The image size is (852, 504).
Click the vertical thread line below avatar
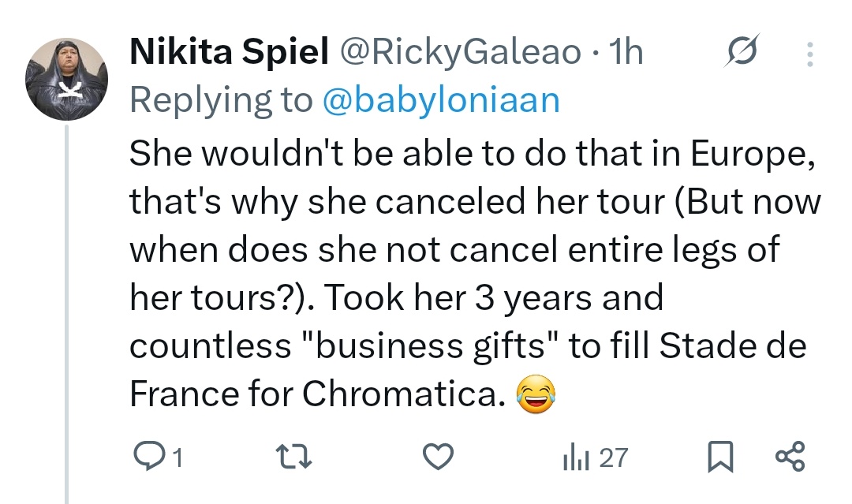66,315
